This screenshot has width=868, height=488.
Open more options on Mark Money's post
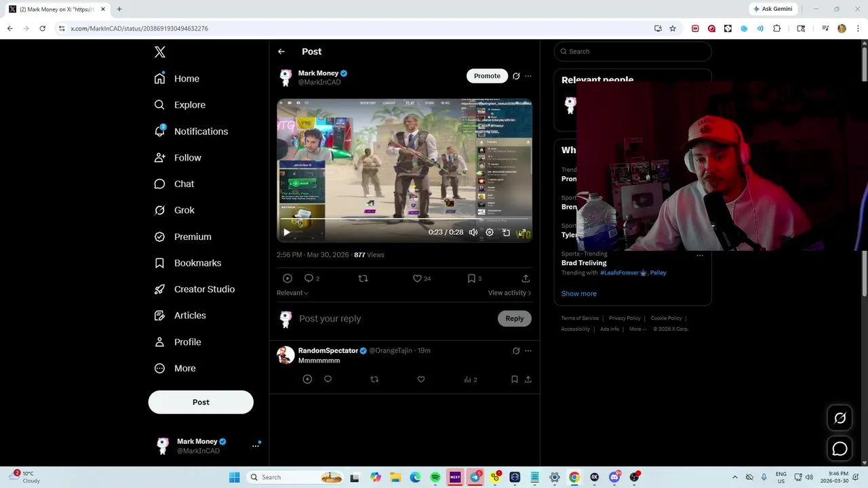(x=528, y=76)
